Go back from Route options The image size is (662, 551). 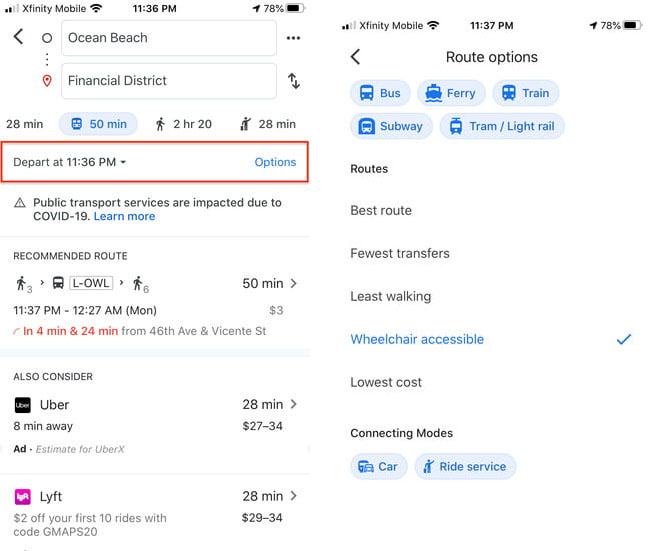tap(355, 57)
